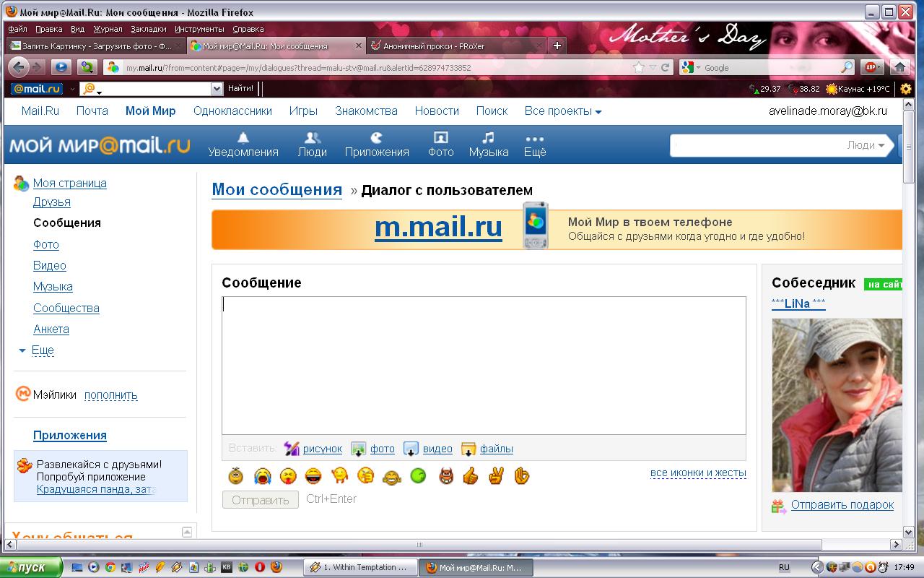The image size is (924, 578).
Task: Click the пополнить Мэйлики link
Action: click(x=111, y=395)
